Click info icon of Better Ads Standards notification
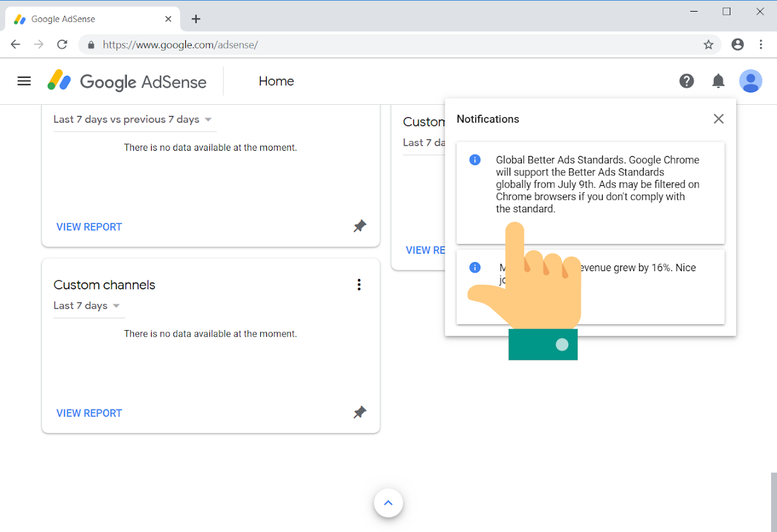 click(x=475, y=159)
